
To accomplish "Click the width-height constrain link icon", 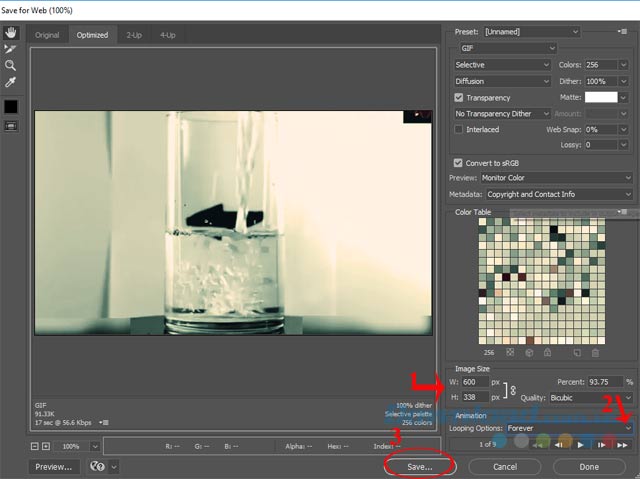I will click(513, 390).
